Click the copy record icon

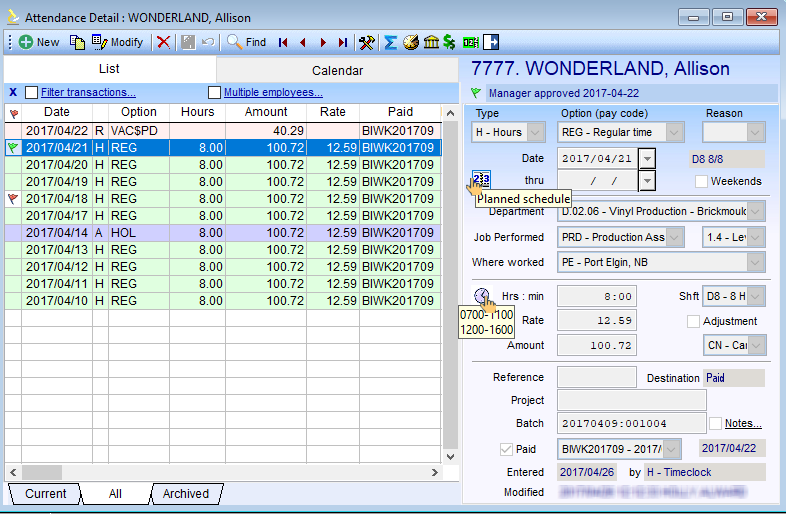coord(77,42)
